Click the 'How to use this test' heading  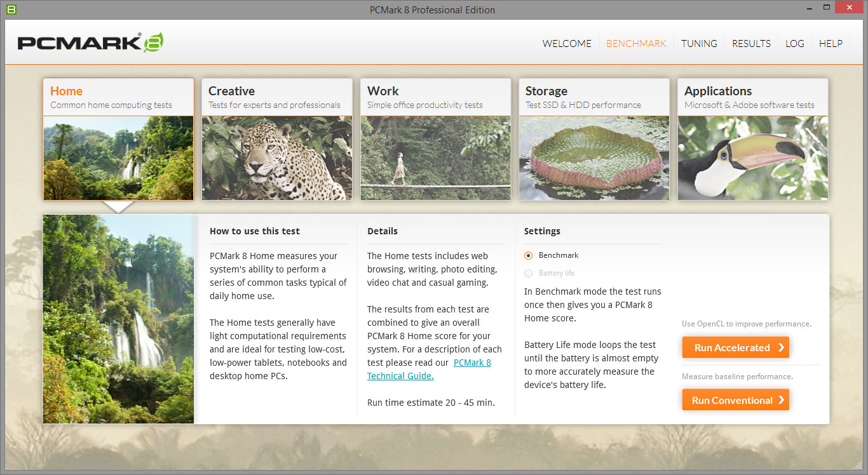coord(255,231)
